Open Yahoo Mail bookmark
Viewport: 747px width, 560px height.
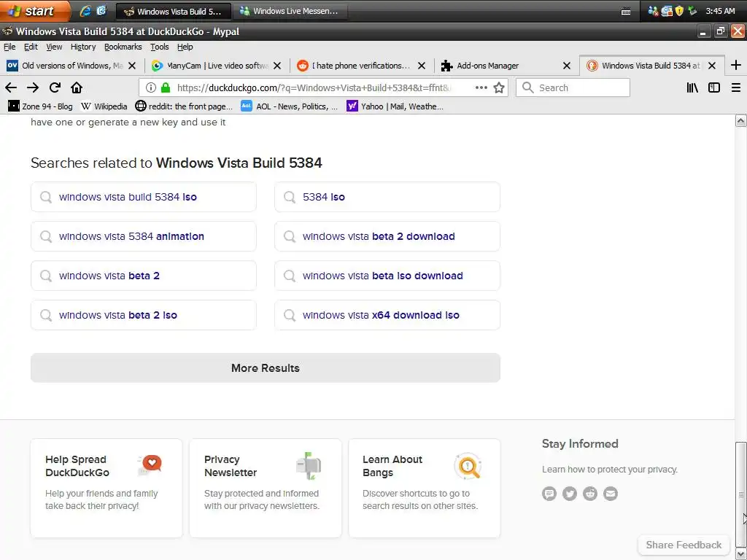[x=395, y=106]
